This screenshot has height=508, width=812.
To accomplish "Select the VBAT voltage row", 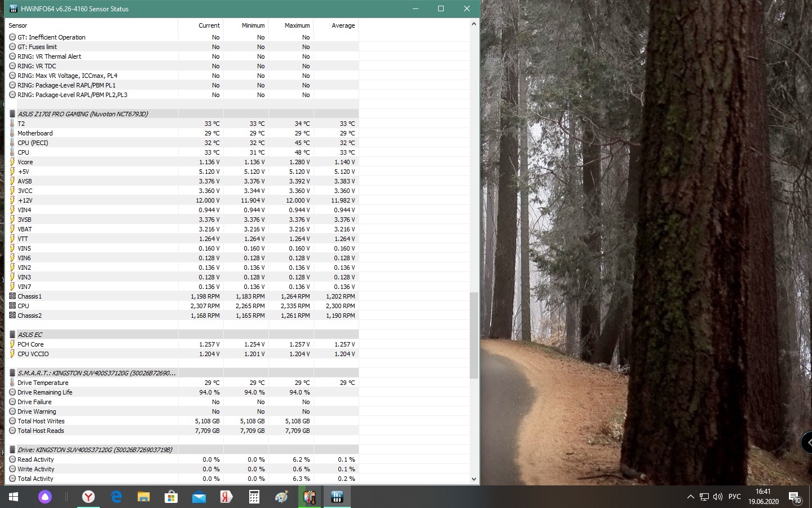I will pos(182,229).
